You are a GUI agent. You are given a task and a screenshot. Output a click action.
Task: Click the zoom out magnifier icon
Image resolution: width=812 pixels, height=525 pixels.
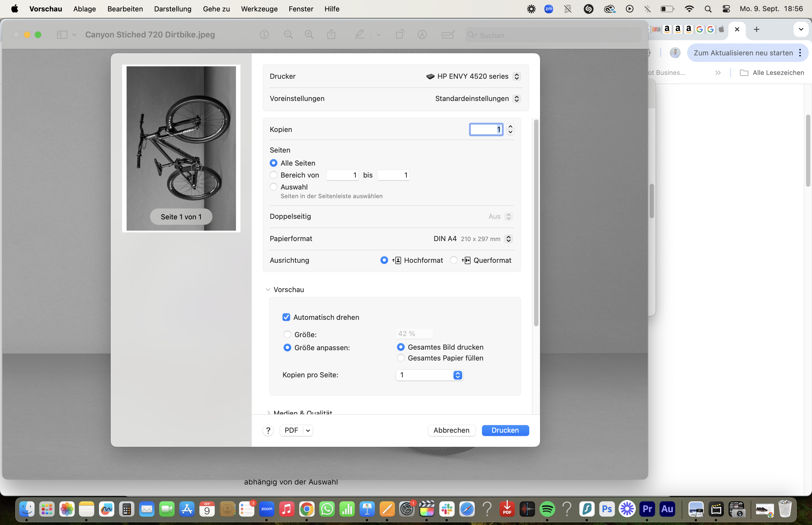[x=288, y=34]
